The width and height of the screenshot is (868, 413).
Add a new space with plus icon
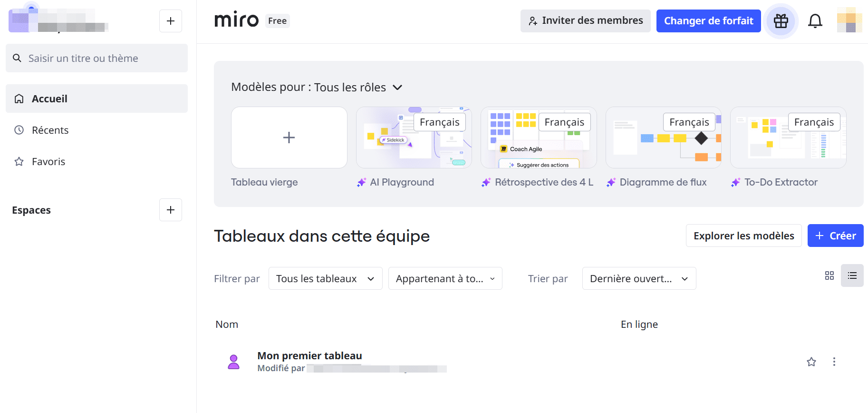[171, 210]
